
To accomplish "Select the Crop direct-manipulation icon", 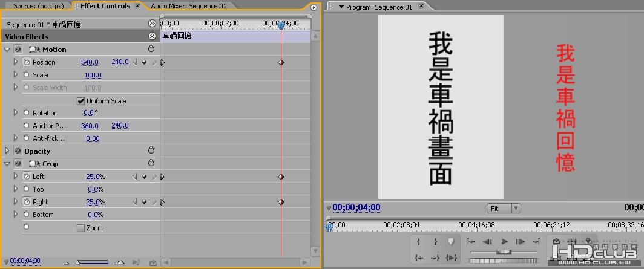I will [35, 164].
